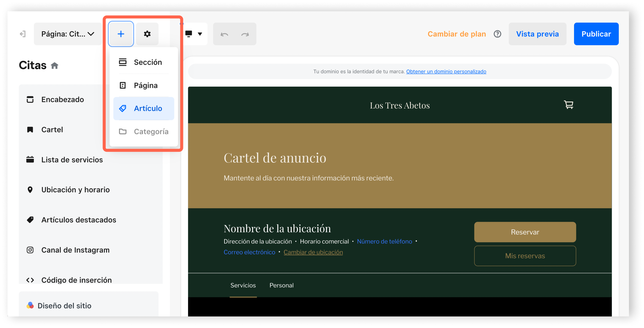644x328 pixels.
Task: Click the redo arrow
Action: coord(245,34)
